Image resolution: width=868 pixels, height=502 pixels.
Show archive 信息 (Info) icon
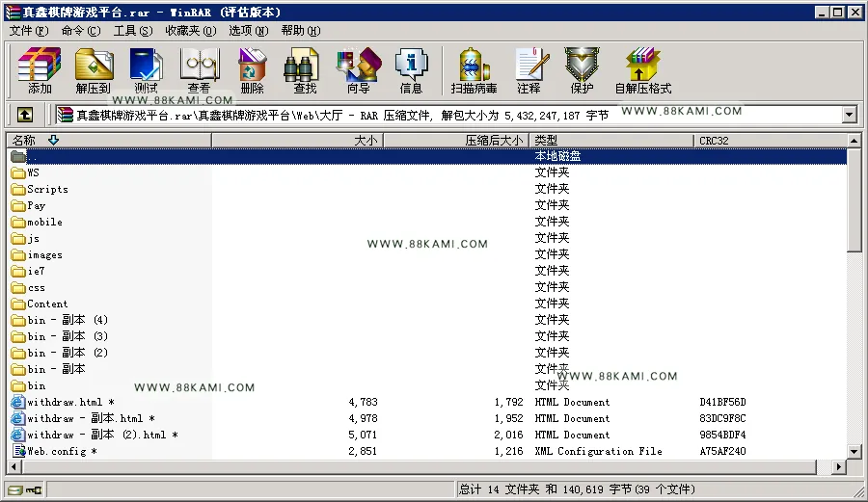(411, 70)
